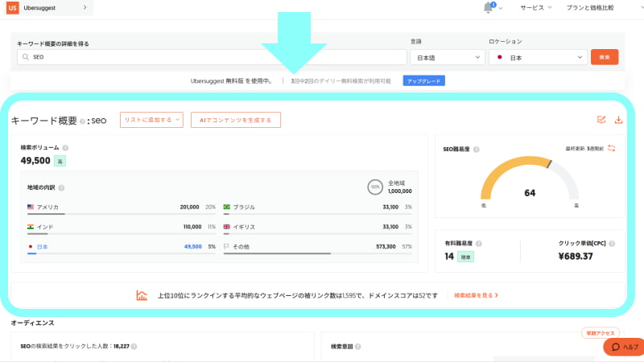Click the orange 検索 button
This screenshot has width=644, height=362.
pyautogui.click(x=605, y=57)
